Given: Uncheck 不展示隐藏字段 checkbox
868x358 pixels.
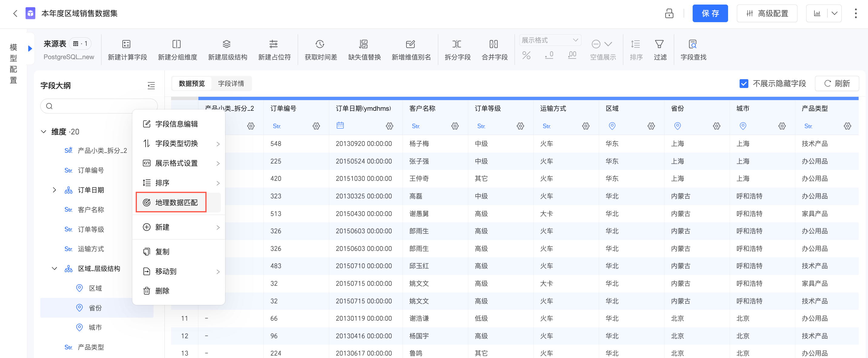Looking at the screenshot, I should [744, 83].
